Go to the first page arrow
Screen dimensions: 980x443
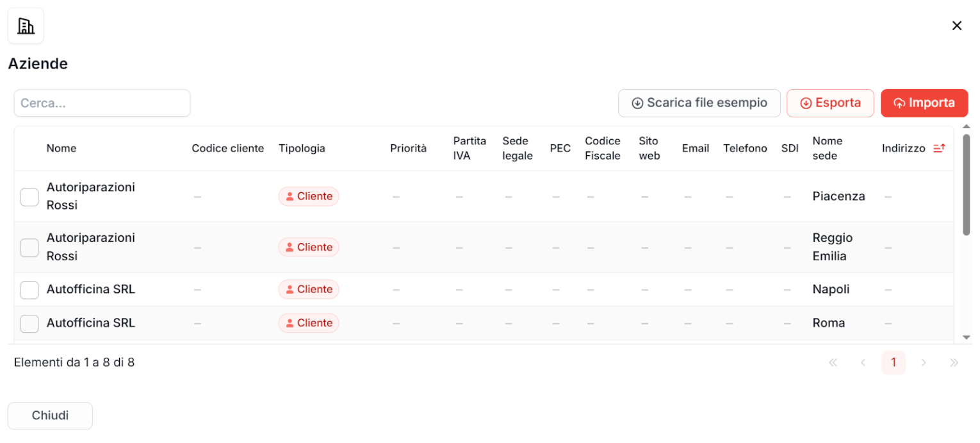tap(833, 363)
